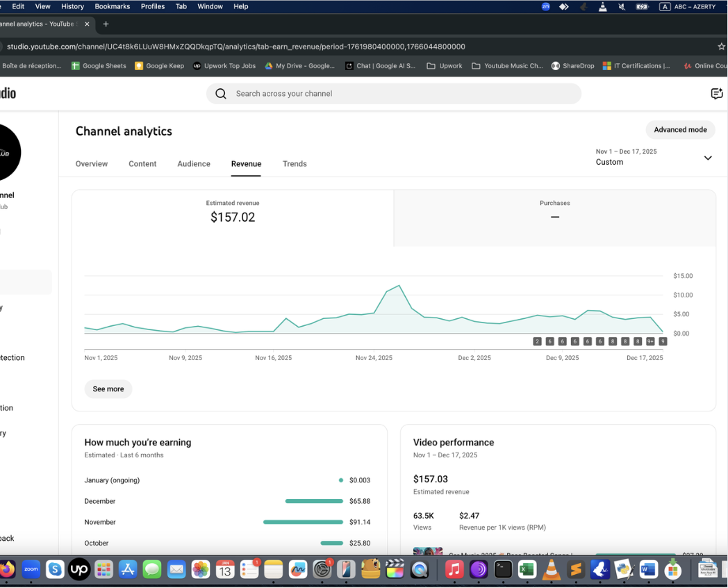Open Terminal from the dock
The image size is (728, 588).
(x=503, y=570)
